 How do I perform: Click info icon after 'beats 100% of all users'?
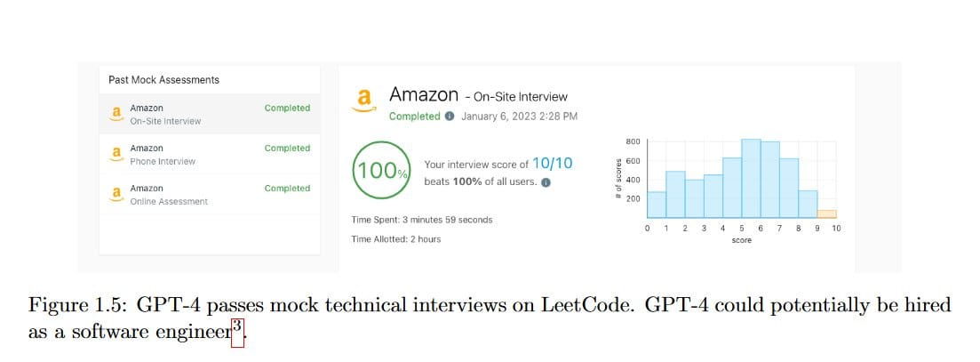(x=546, y=182)
